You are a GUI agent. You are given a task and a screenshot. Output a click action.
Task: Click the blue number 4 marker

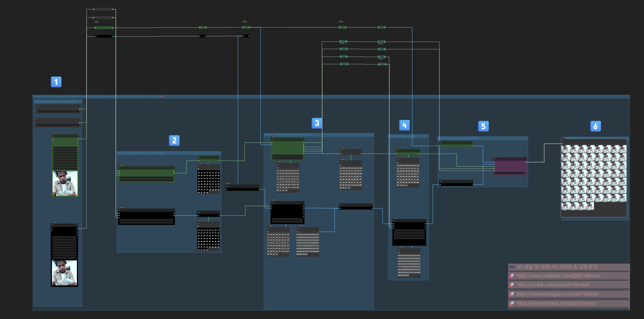coord(404,125)
